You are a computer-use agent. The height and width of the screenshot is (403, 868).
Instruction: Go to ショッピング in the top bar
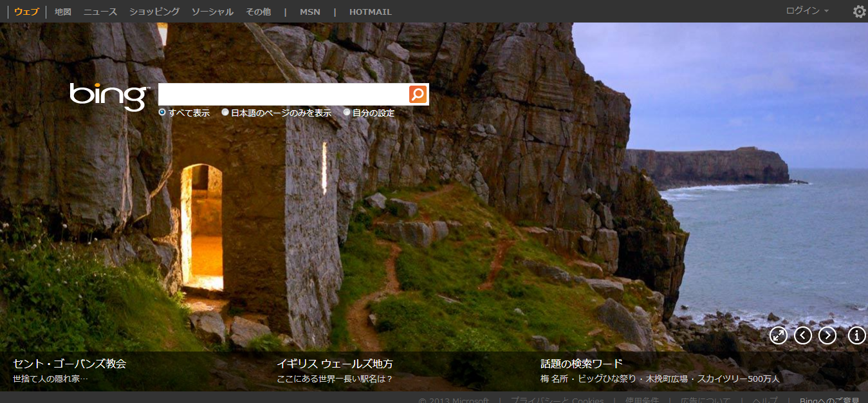tap(154, 12)
